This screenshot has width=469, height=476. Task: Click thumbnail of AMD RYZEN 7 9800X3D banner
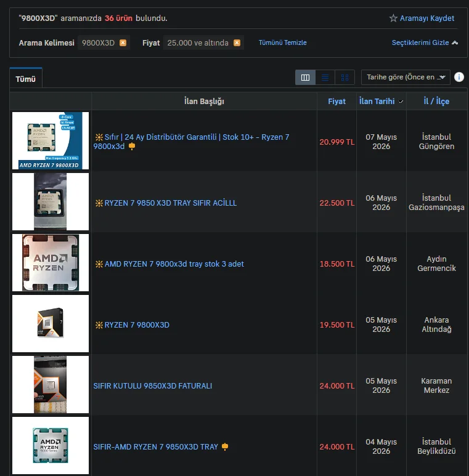tap(51, 140)
